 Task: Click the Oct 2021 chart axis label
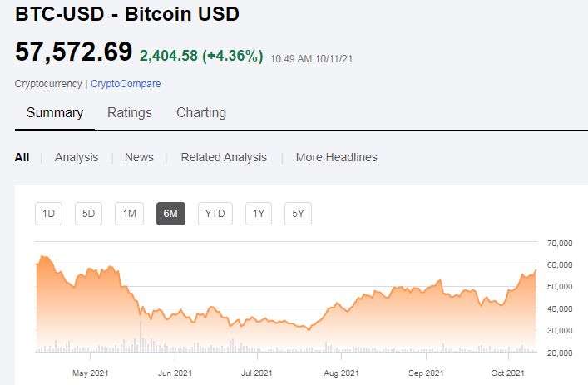coord(509,373)
